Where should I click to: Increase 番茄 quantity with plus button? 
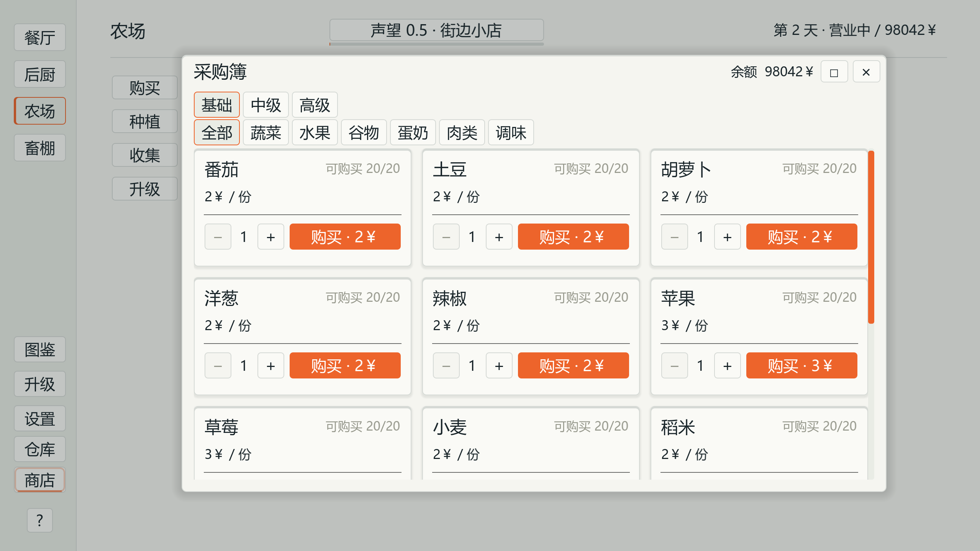pos(270,237)
